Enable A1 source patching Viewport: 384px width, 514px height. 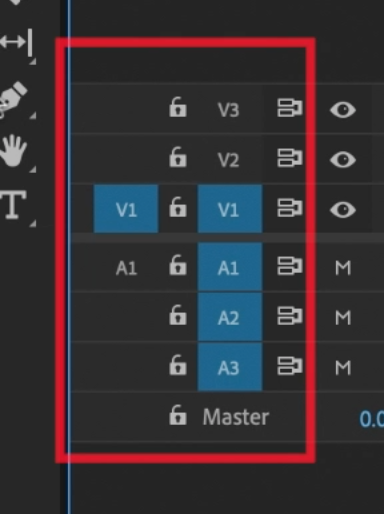(126, 268)
